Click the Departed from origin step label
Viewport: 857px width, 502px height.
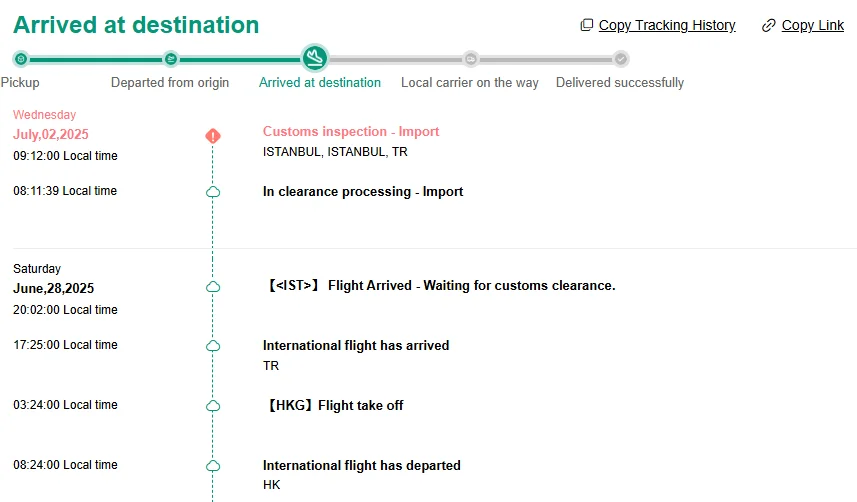(170, 82)
